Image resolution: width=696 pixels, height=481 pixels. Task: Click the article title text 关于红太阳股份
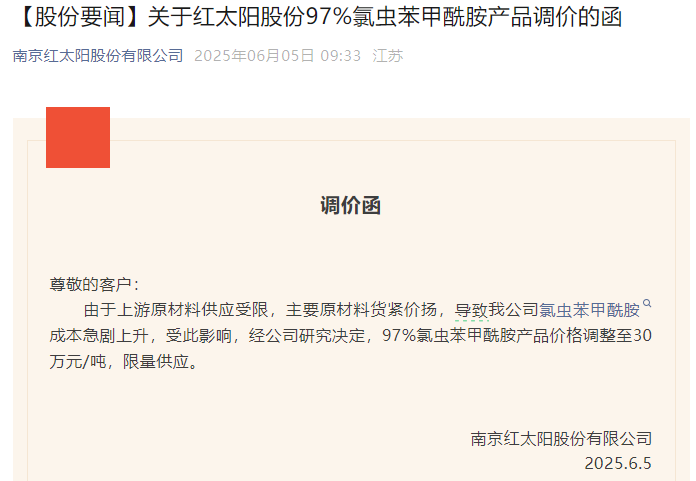[x=226, y=18]
